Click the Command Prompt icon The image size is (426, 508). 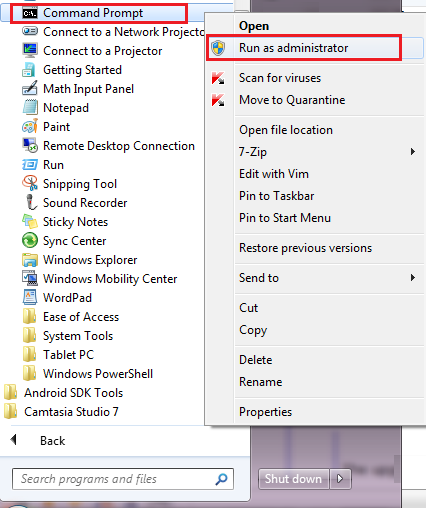(30, 13)
